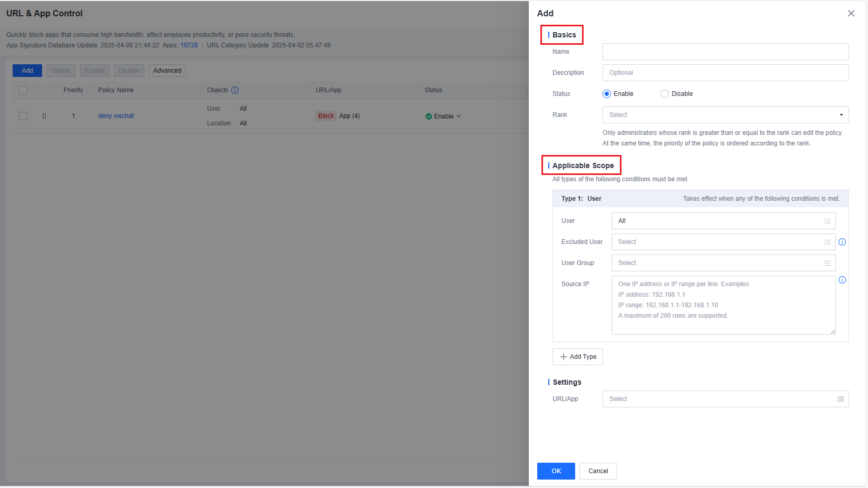Viewport: 868px width, 488px height.
Task: Click the green Enable status icon
Action: coord(429,116)
